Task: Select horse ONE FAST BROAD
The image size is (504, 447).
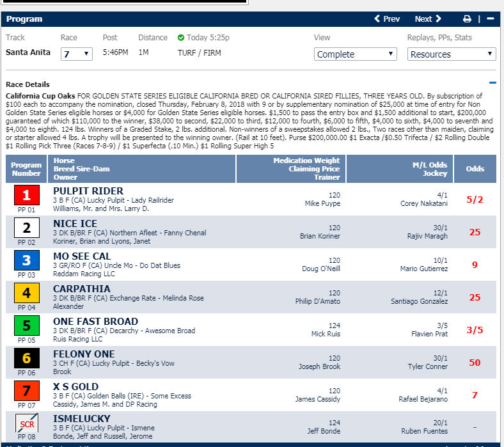Action: click(x=95, y=321)
